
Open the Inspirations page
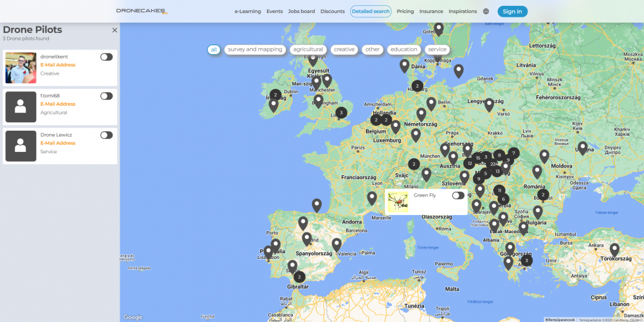click(463, 12)
